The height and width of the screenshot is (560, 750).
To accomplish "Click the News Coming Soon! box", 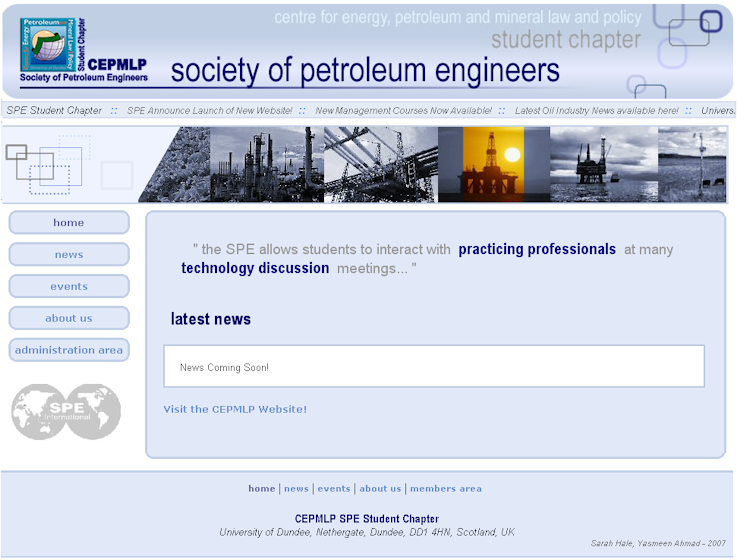I will (434, 366).
